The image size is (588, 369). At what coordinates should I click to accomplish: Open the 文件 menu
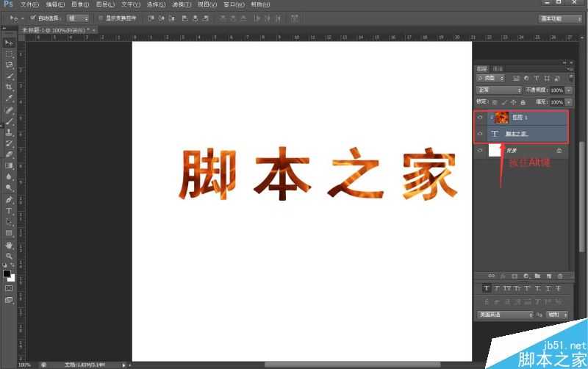pyautogui.click(x=29, y=4)
